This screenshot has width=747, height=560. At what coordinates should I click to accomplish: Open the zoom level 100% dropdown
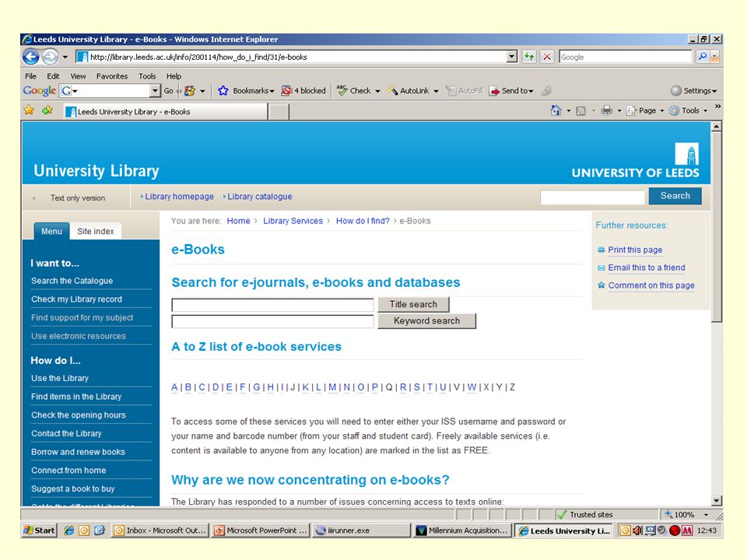click(x=706, y=515)
